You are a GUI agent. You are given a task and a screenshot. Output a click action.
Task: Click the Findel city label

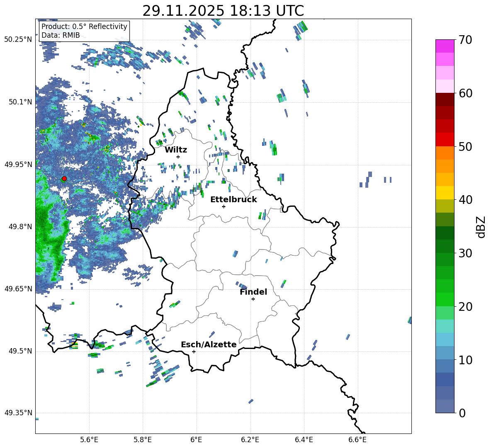pos(253,292)
